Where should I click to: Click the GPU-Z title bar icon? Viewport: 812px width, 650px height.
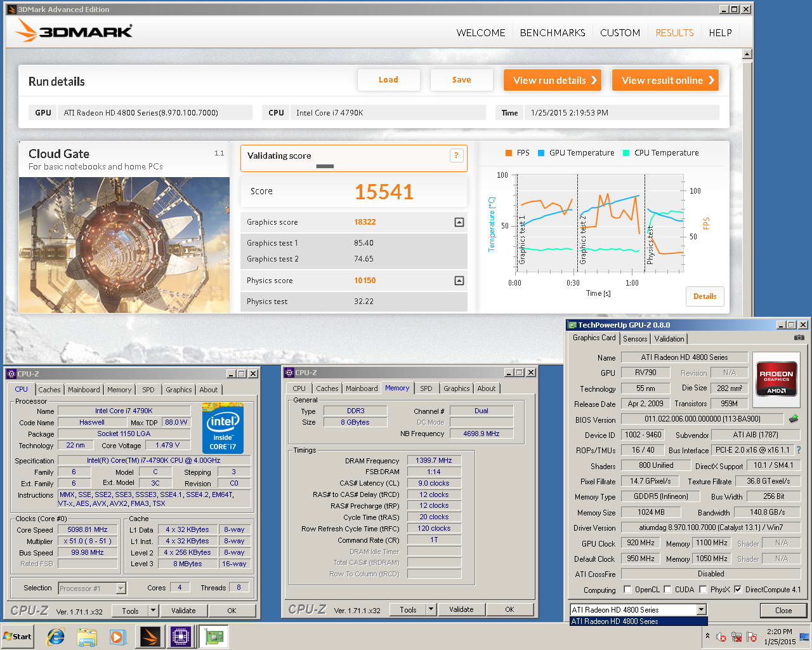572,325
